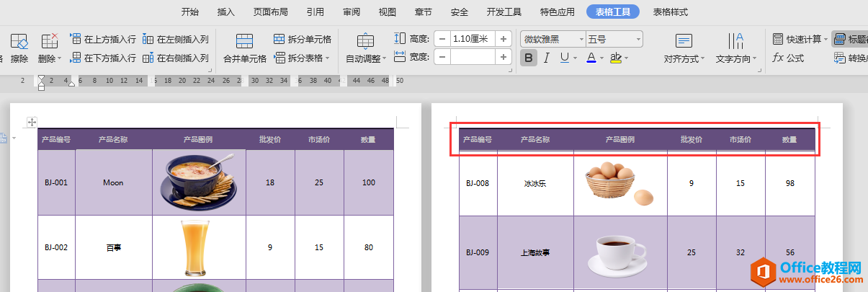Click the italic I button
Viewport: 868px width, 292px height.
pyautogui.click(x=547, y=58)
